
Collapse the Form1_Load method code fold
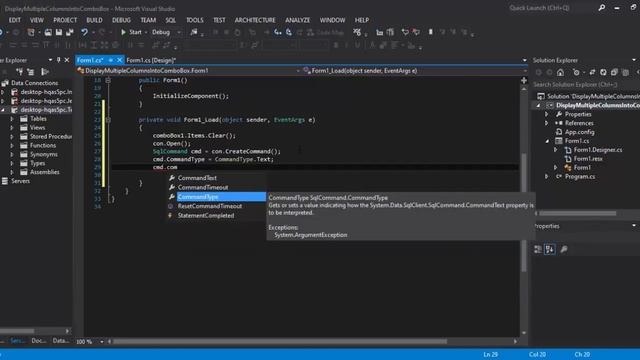tap(108, 120)
